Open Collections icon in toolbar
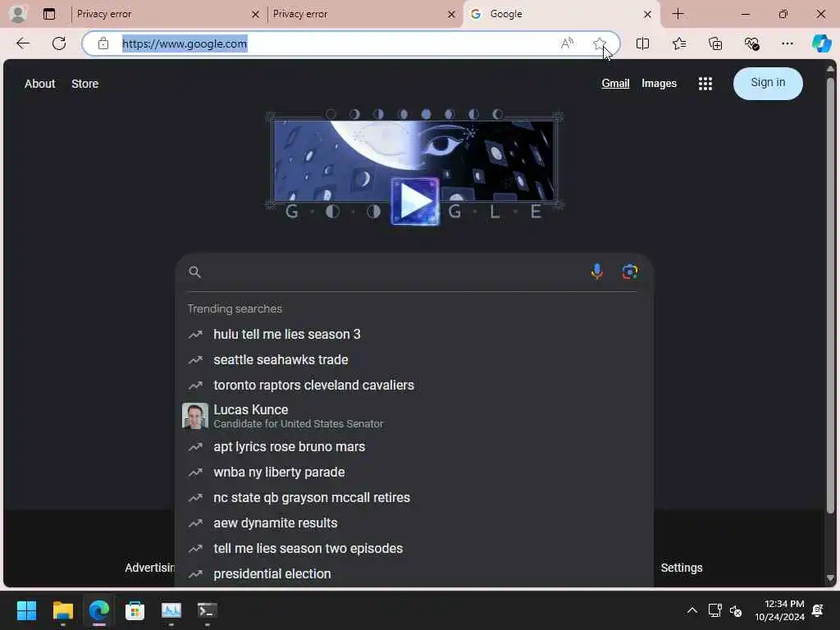The height and width of the screenshot is (630, 840). pyautogui.click(x=715, y=43)
